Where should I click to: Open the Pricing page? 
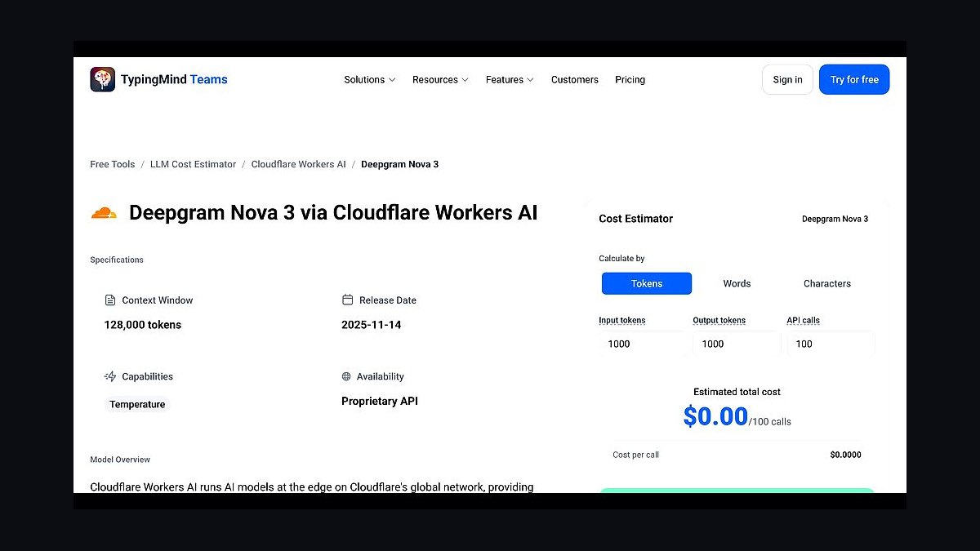pos(630,80)
